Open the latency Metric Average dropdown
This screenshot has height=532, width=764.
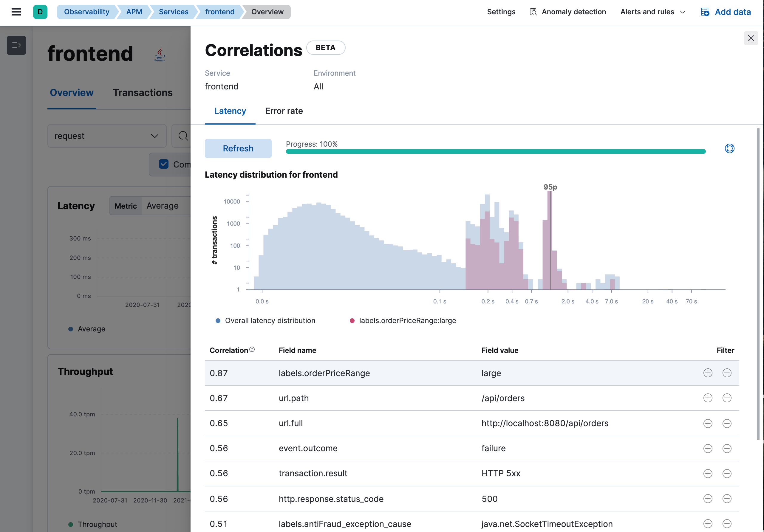coord(163,206)
